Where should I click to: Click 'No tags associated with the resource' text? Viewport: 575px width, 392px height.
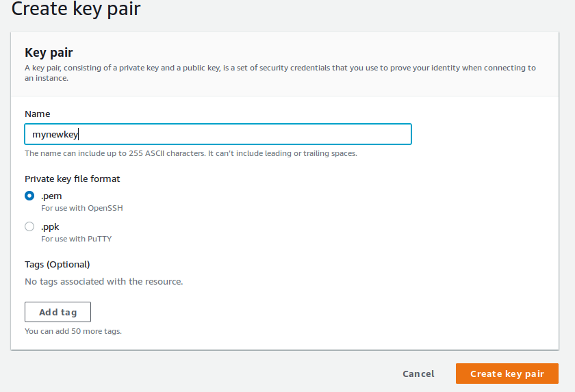104,281
